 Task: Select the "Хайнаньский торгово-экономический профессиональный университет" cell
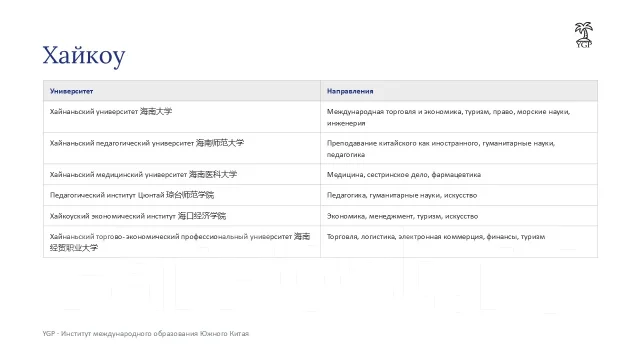tap(182, 242)
